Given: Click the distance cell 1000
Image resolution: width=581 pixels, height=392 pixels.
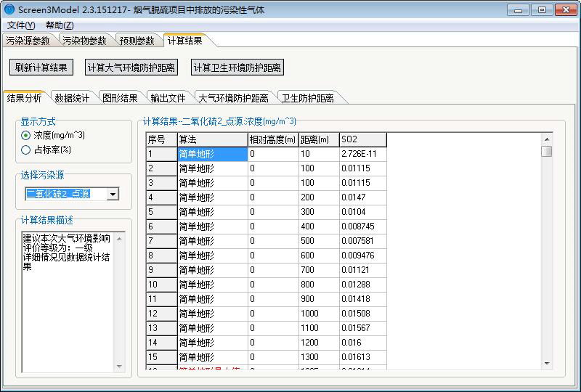Looking at the screenshot, I should coord(319,314).
